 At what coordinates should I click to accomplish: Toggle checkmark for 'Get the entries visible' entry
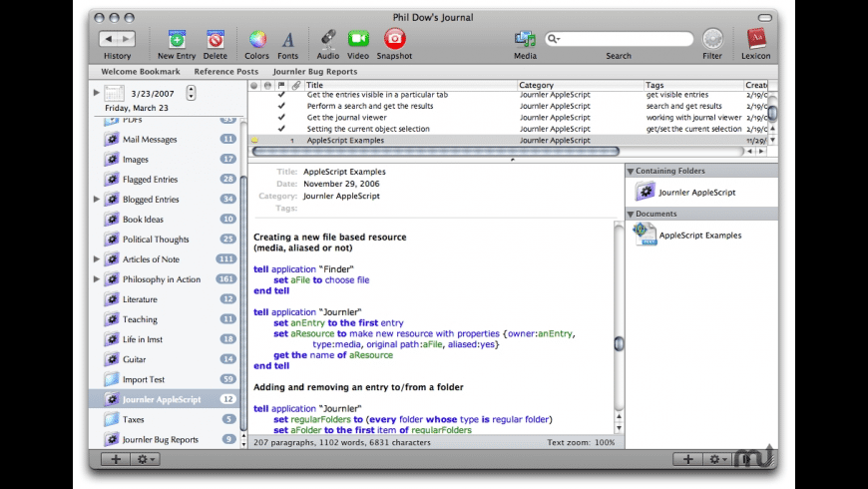281,95
